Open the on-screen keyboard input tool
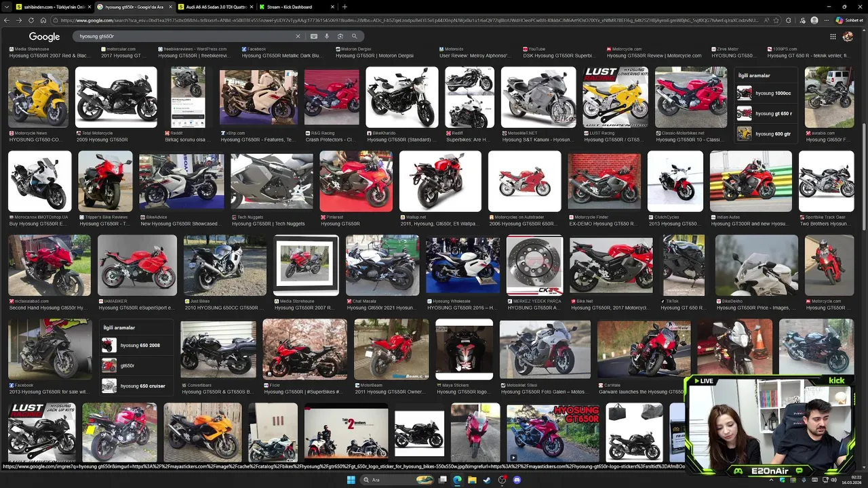The height and width of the screenshot is (488, 868). pyautogui.click(x=313, y=36)
